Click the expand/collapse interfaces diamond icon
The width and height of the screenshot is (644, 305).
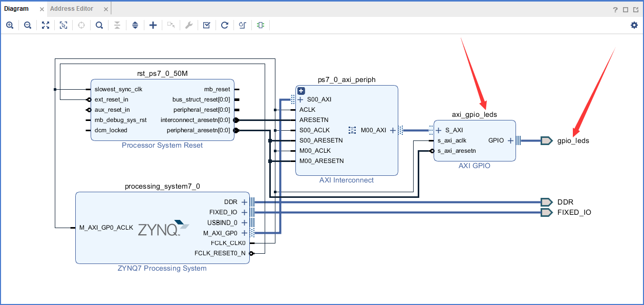pyautogui.click(x=135, y=25)
